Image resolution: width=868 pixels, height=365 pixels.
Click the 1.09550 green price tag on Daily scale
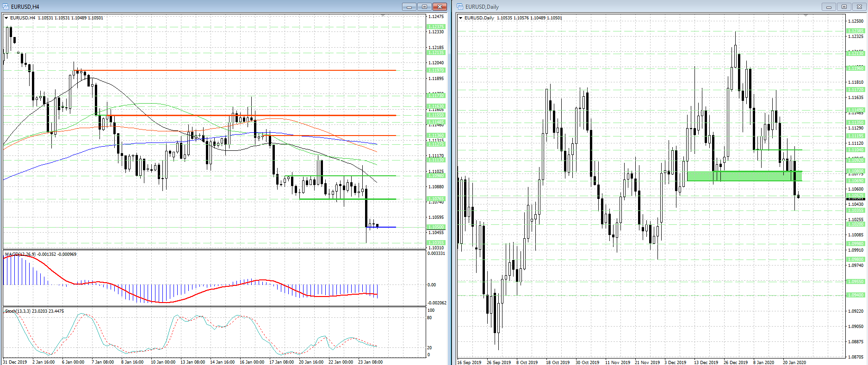(856, 282)
